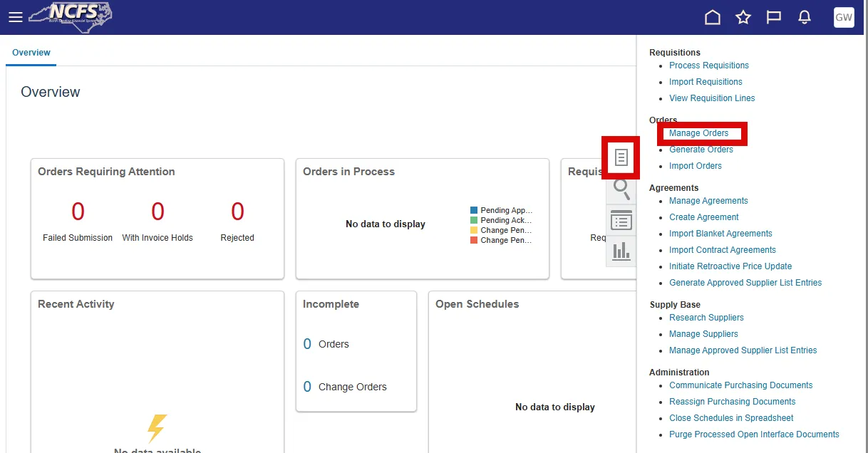Click Reassign Purchasing Documents
This screenshot has height=453, width=868.
(733, 402)
